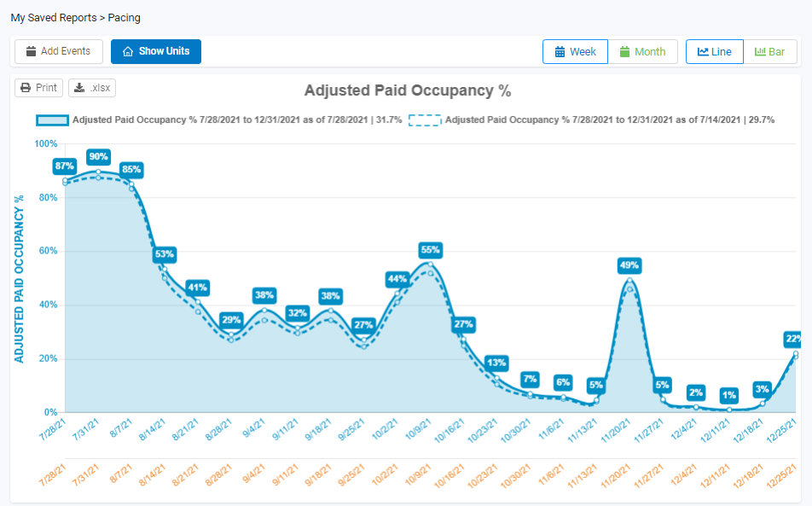The width and height of the screenshot is (812, 506).
Task: Switch to Bar chart view
Action: point(770,51)
